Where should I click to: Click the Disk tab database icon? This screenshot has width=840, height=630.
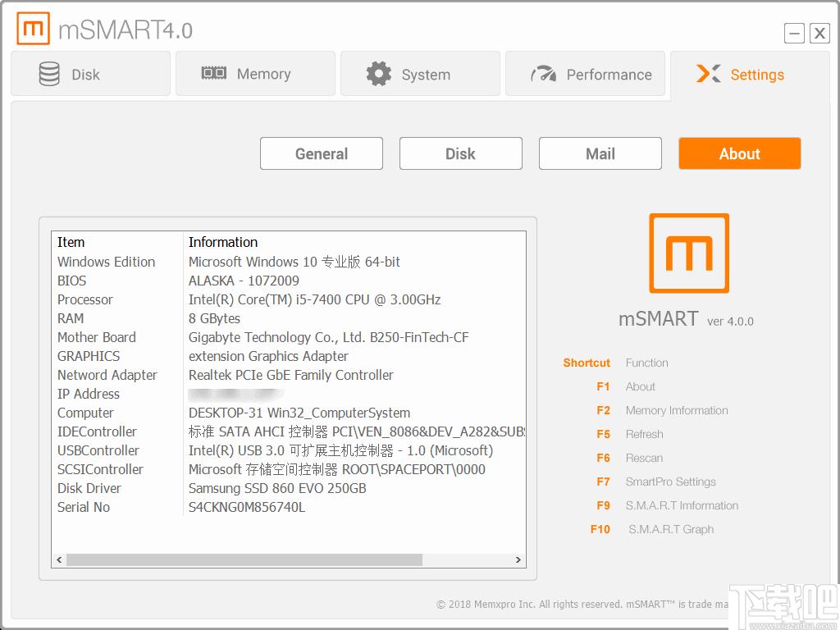49,74
